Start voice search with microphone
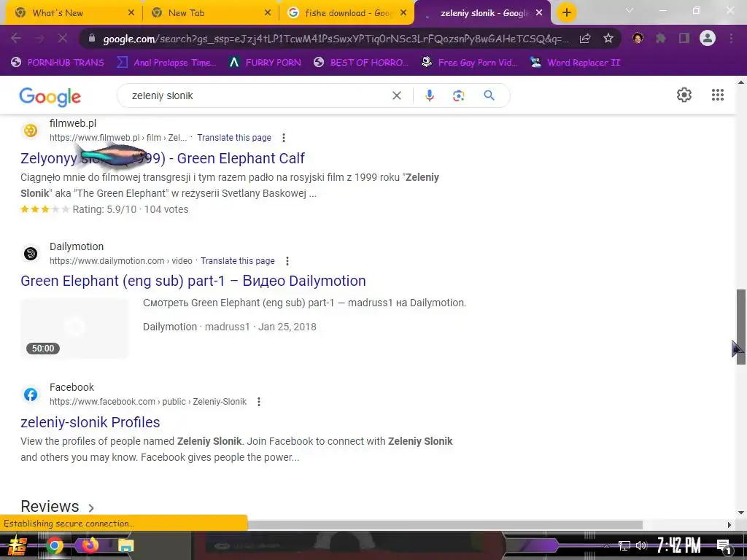 point(429,96)
